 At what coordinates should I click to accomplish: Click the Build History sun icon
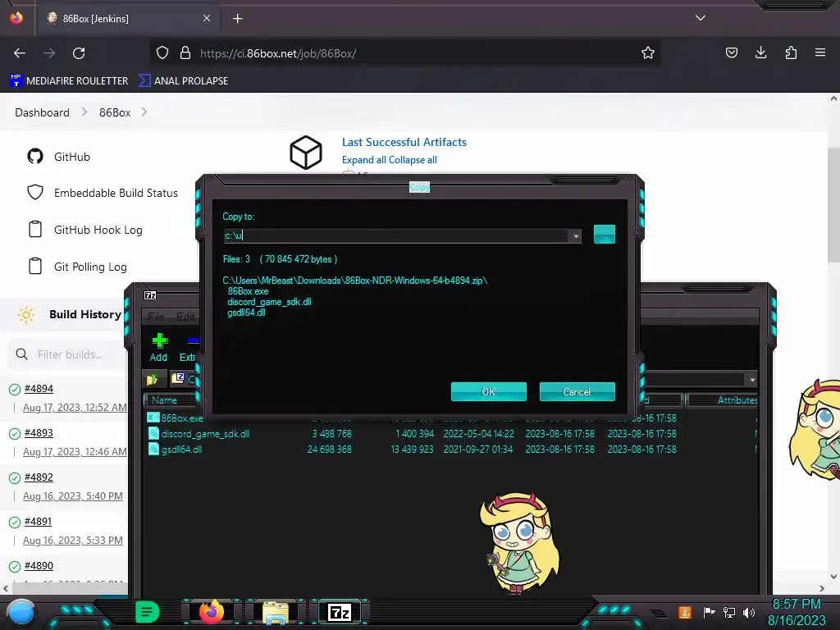pos(25,314)
